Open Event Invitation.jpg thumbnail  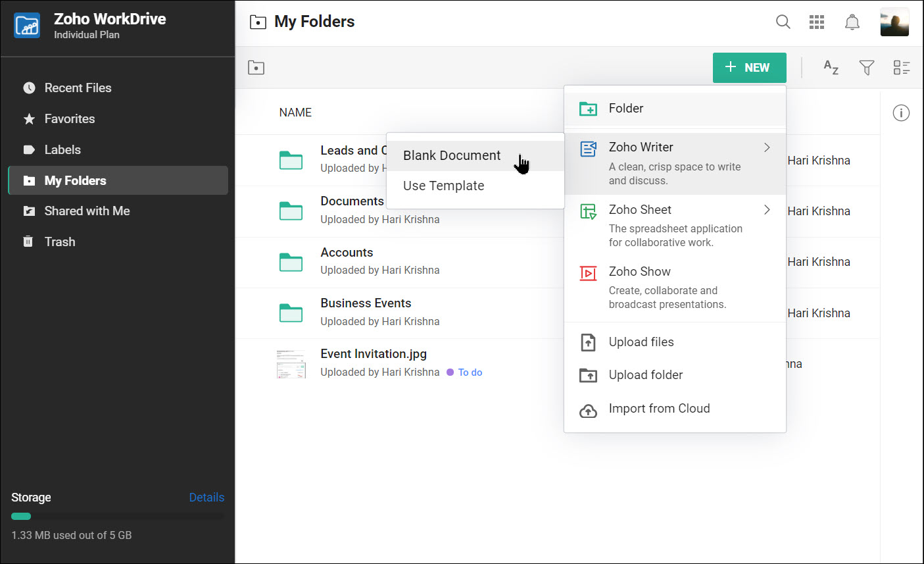pos(291,363)
